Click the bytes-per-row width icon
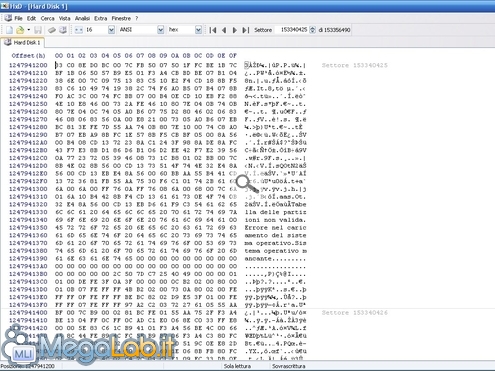Image resolution: width=495 pixels, height=371 pixels. click(x=78, y=30)
